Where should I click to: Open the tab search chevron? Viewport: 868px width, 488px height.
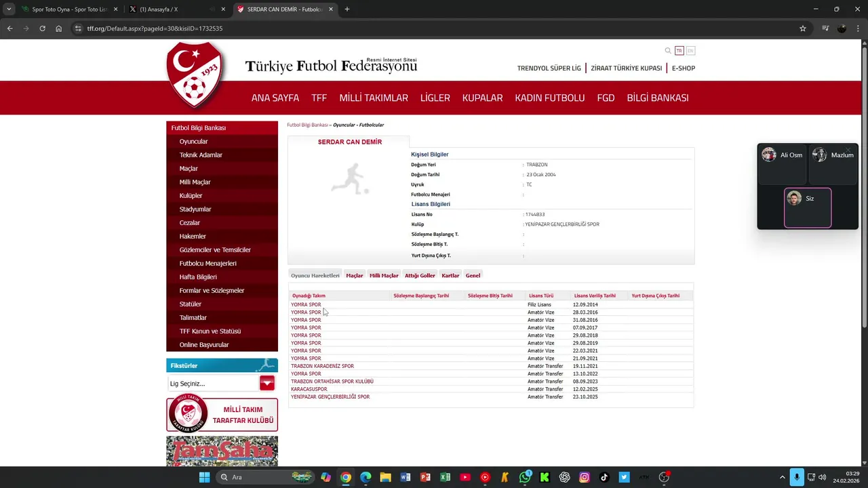click(8, 9)
